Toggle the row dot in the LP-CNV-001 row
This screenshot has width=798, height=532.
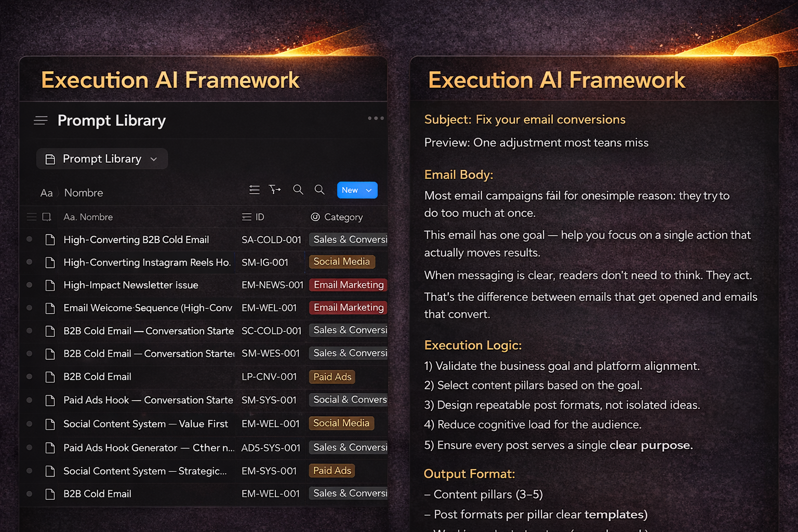[29, 376]
